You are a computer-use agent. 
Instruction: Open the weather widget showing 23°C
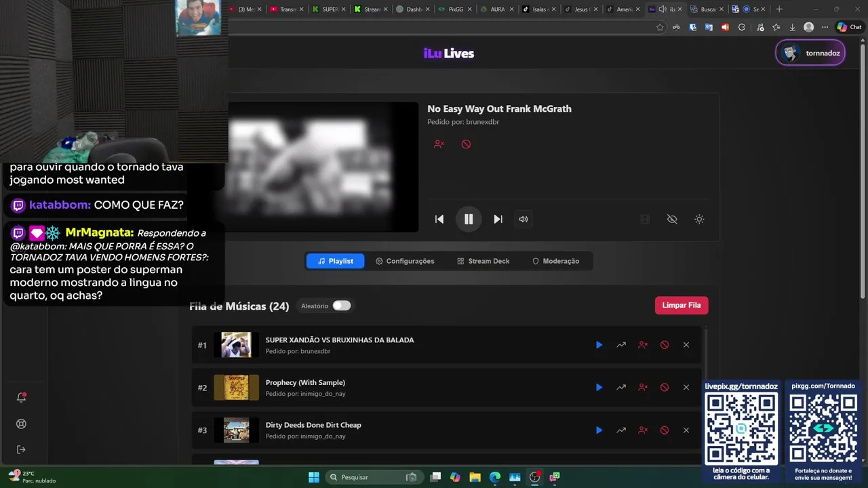33,476
